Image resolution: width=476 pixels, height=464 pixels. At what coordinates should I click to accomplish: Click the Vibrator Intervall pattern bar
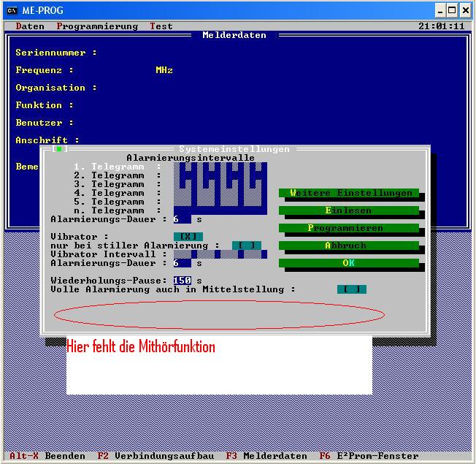tap(220, 254)
